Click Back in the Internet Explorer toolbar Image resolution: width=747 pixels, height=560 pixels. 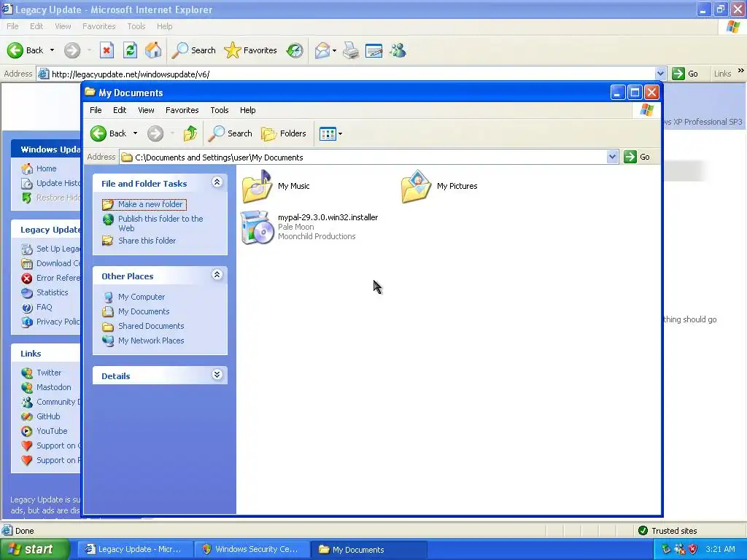[x=26, y=50]
